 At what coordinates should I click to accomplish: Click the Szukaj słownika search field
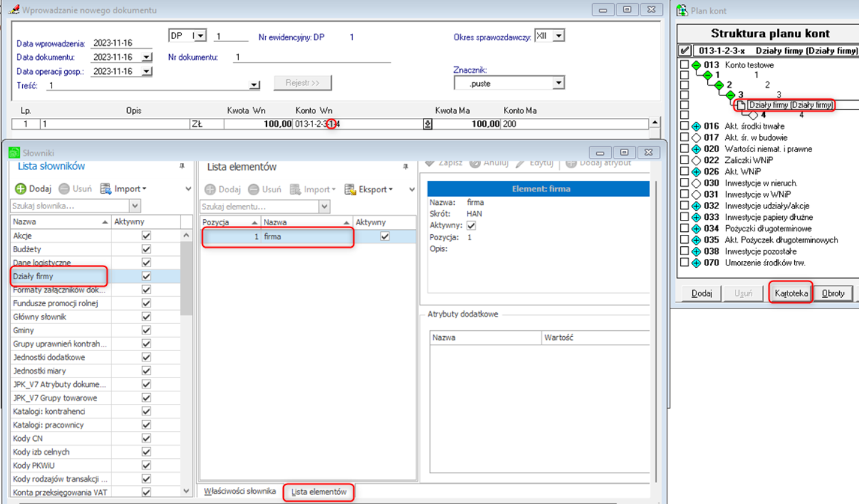pos(69,206)
